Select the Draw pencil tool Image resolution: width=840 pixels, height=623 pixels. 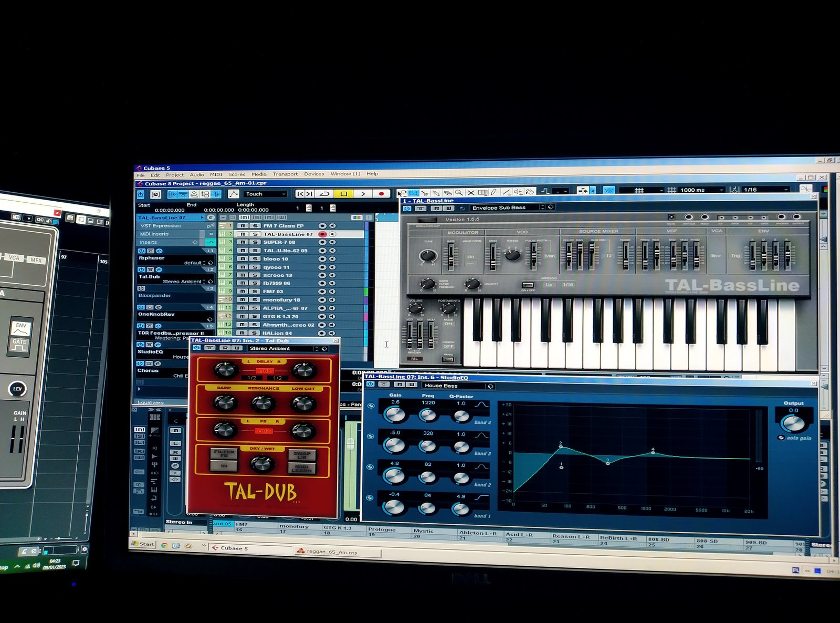pyautogui.click(x=494, y=192)
